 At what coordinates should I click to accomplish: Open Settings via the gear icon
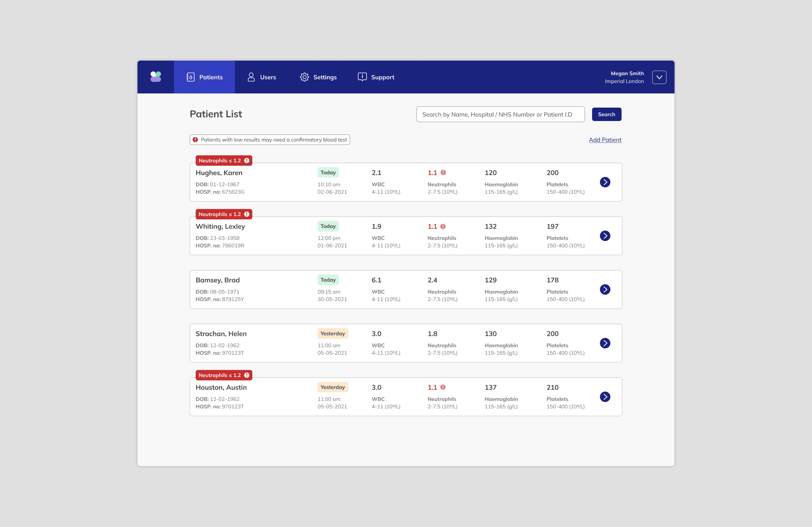tap(305, 77)
